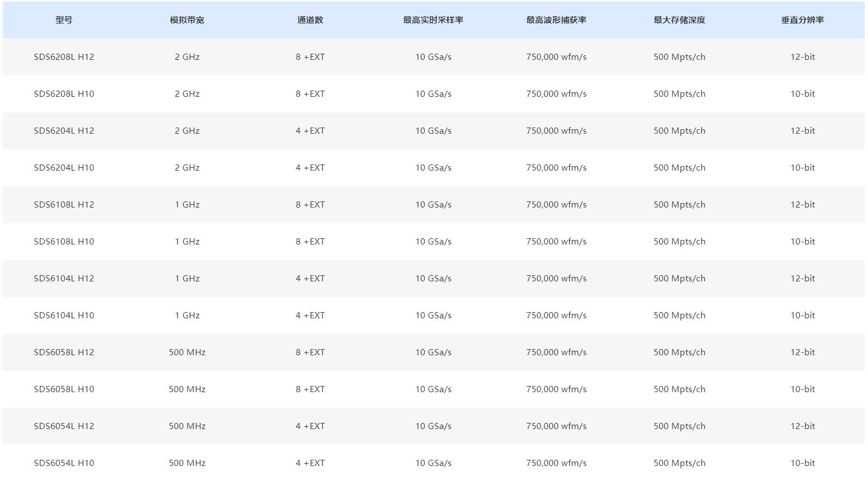
Task: Select model SDS6204L H10
Action: pos(64,168)
